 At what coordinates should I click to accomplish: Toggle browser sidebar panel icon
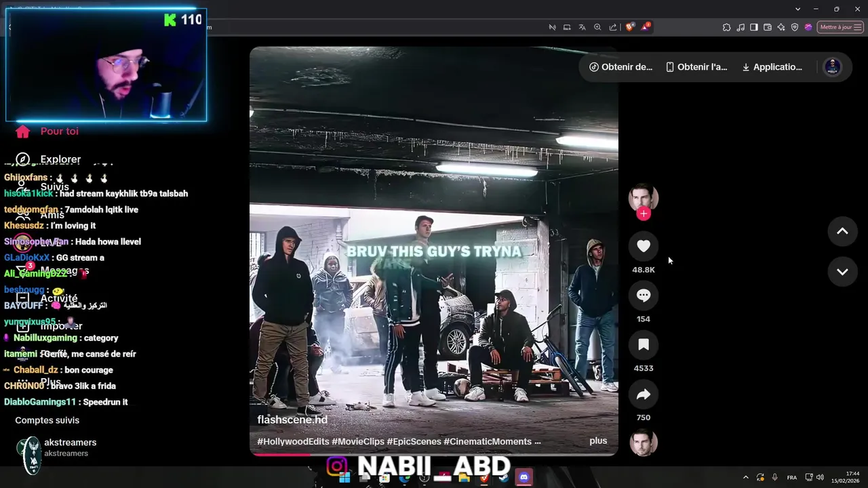coord(754,27)
